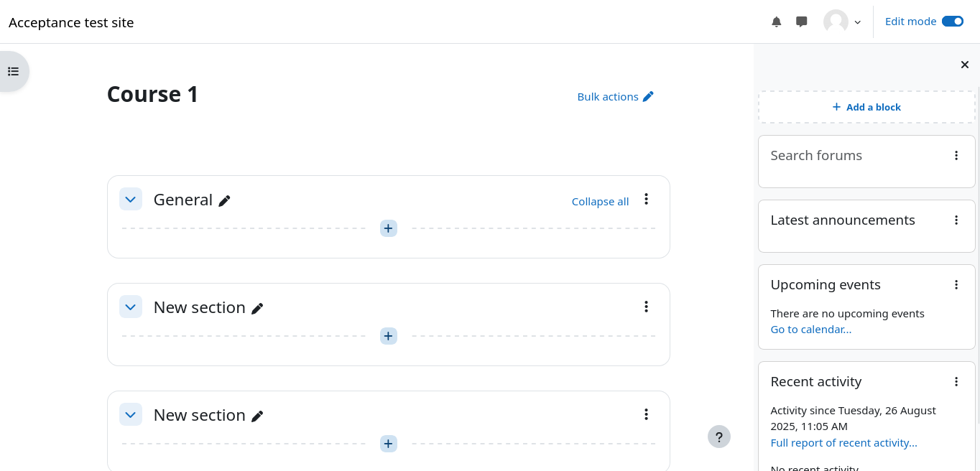Turn off the Edit mode switch
The image size is (980, 471).
tap(953, 22)
